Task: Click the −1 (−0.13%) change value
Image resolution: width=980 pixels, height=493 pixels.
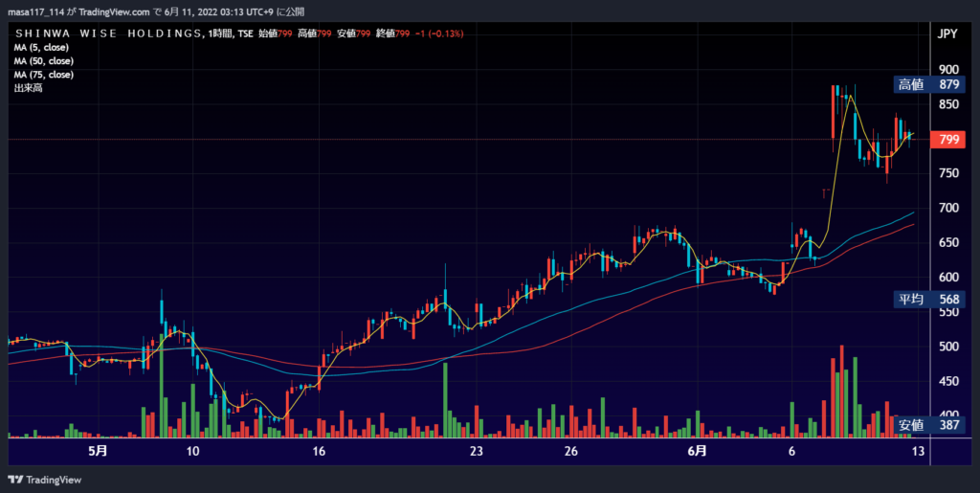Action: click(x=438, y=34)
